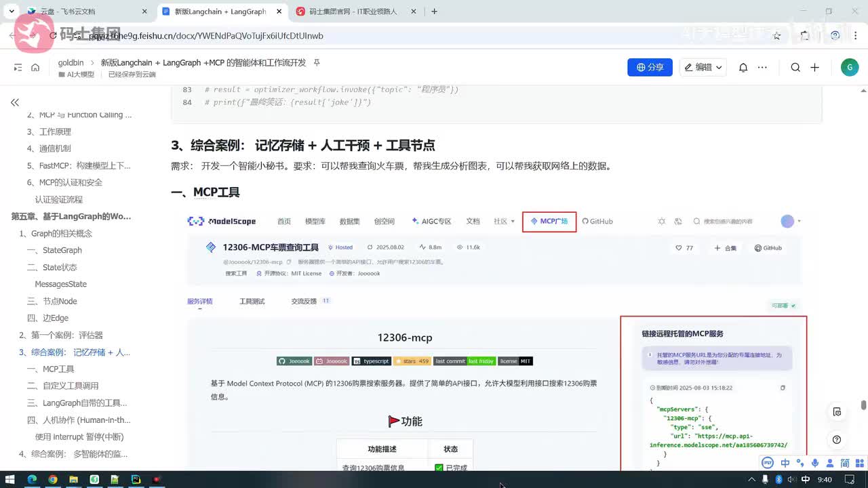Viewport: 868px width, 488px height.
Task: Open the AI大模型 folder link
Action: click(76, 75)
